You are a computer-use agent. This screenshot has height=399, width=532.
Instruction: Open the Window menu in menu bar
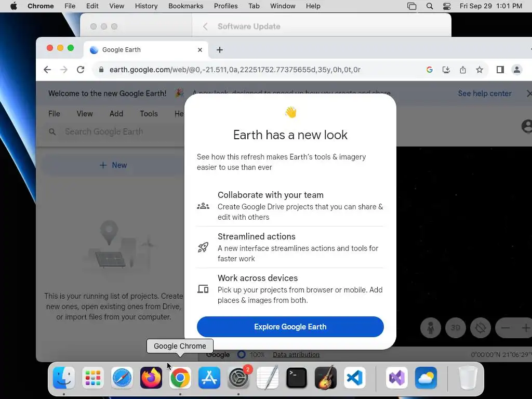click(x=283, y=6)
